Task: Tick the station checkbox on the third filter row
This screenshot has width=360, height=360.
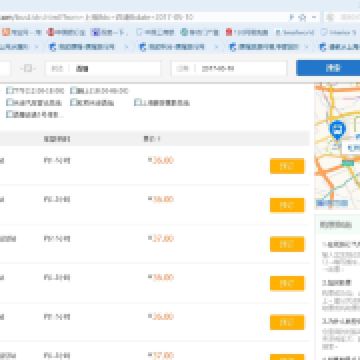Action: tap(10, 115)
